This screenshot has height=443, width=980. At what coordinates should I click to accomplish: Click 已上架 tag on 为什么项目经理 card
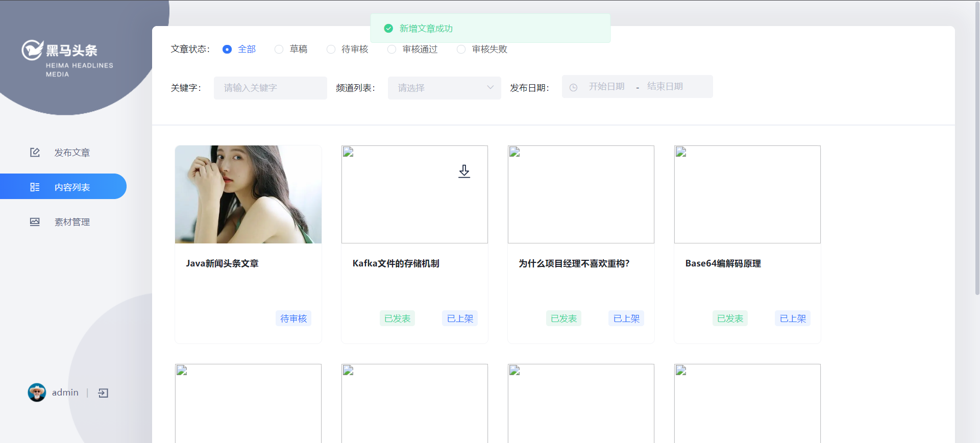[x=626, y=318]
